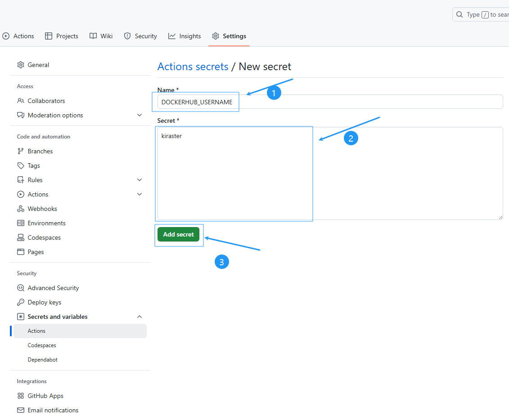Image resolution: width=509 pixels, height=420 pixels.
Task: Open the Wiki tab
Action: pyautogui.click(x=101, y=36)
